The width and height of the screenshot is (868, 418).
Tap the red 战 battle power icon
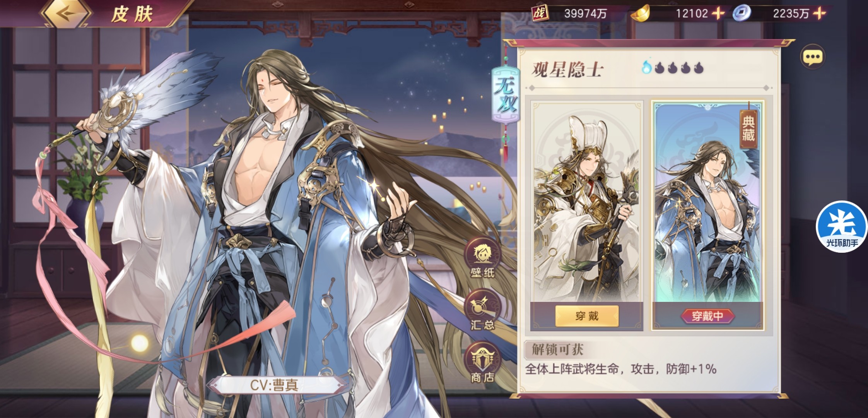click(540, 14)
